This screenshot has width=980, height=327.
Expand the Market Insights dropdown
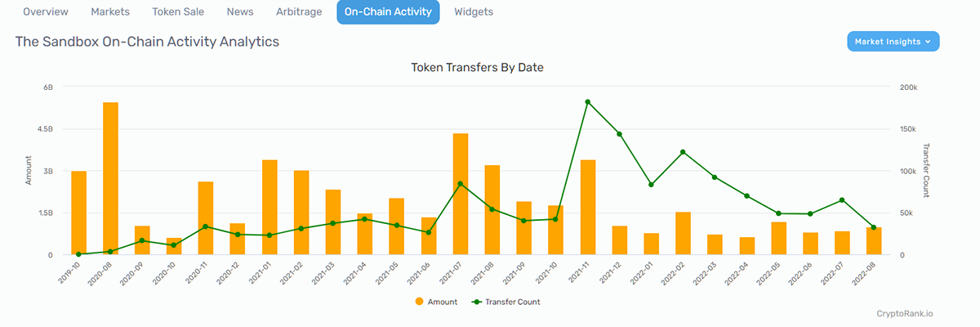tap(893, 42)
